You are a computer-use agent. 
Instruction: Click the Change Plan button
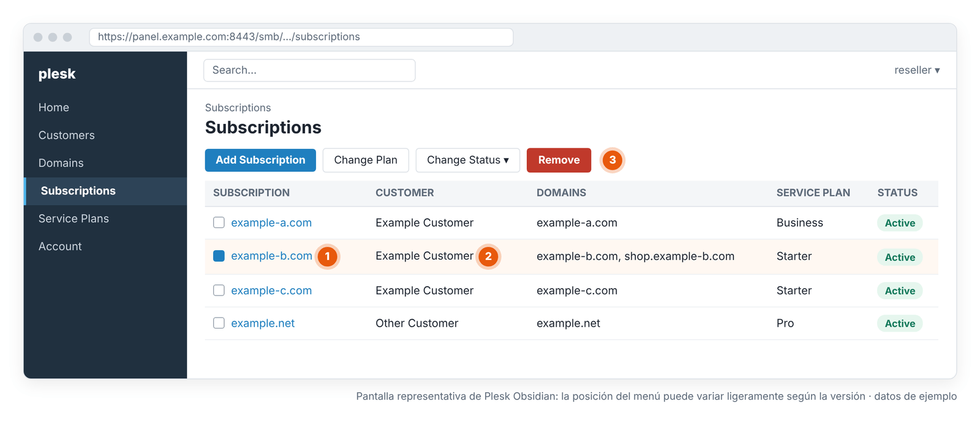tap(366, 160)
